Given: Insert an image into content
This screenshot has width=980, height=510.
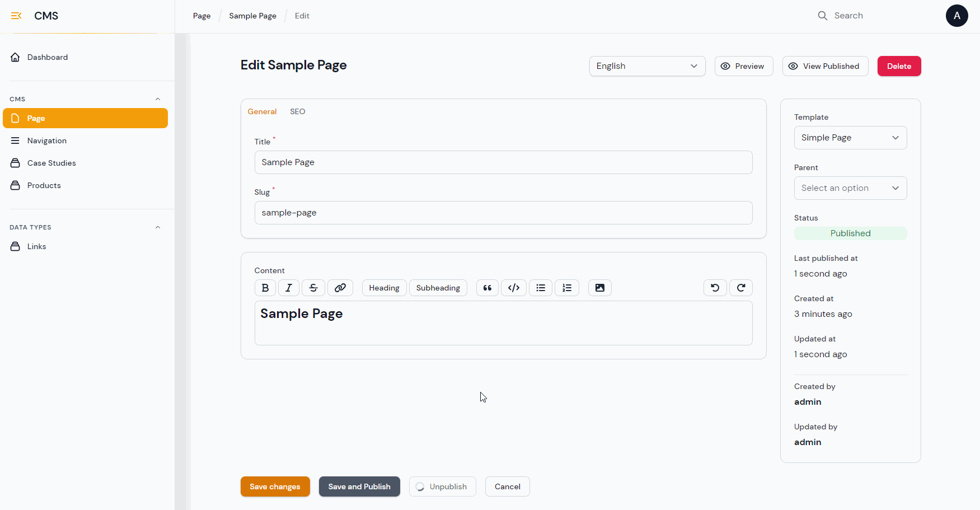Looking at the screenshot, I should click(x=600, y=288).
